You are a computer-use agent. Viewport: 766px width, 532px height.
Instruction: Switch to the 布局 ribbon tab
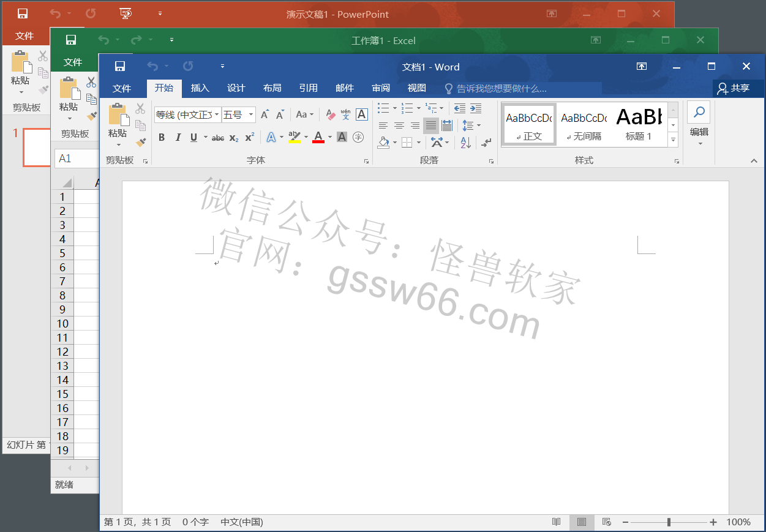(x=272, y=88)
